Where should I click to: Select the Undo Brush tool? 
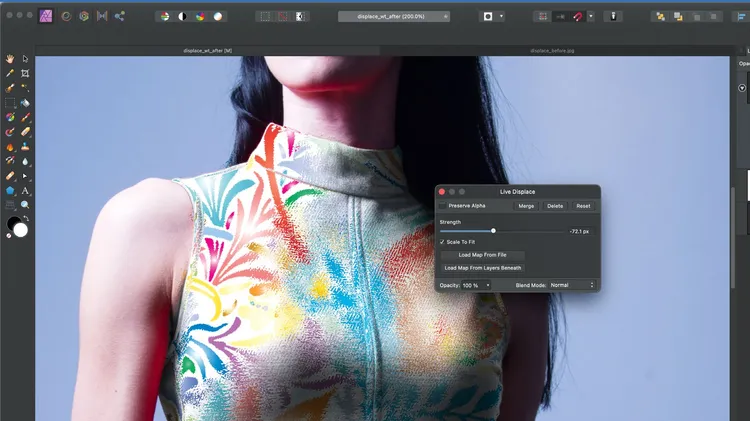(x=10, y=161)
